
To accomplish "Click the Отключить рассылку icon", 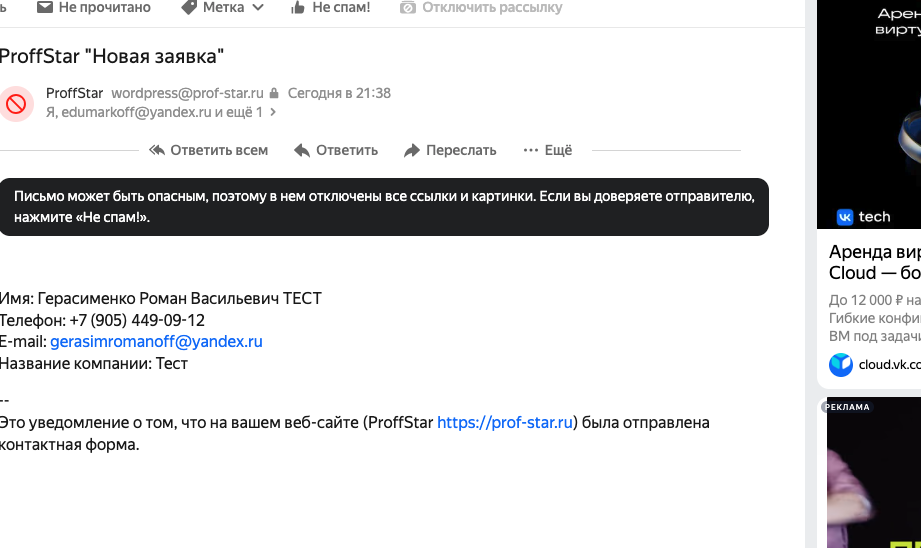I will (407, 8).
